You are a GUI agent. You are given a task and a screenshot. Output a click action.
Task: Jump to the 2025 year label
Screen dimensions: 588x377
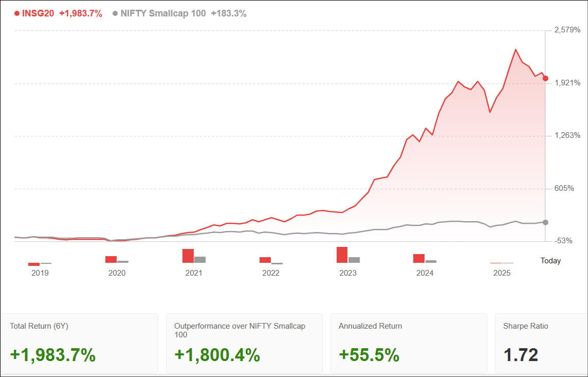point(502,273)
